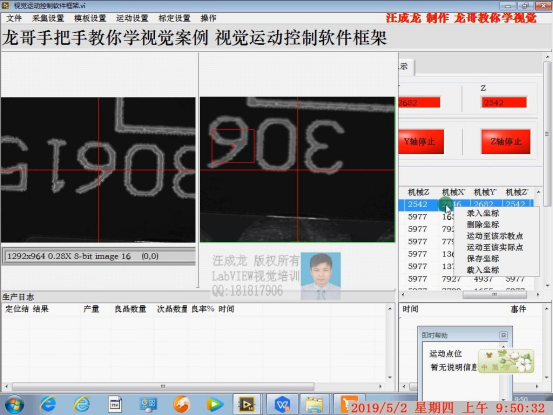Open the 运动设置 menu
The width and height of the screenshot is (553, 415).
(132, 18)
